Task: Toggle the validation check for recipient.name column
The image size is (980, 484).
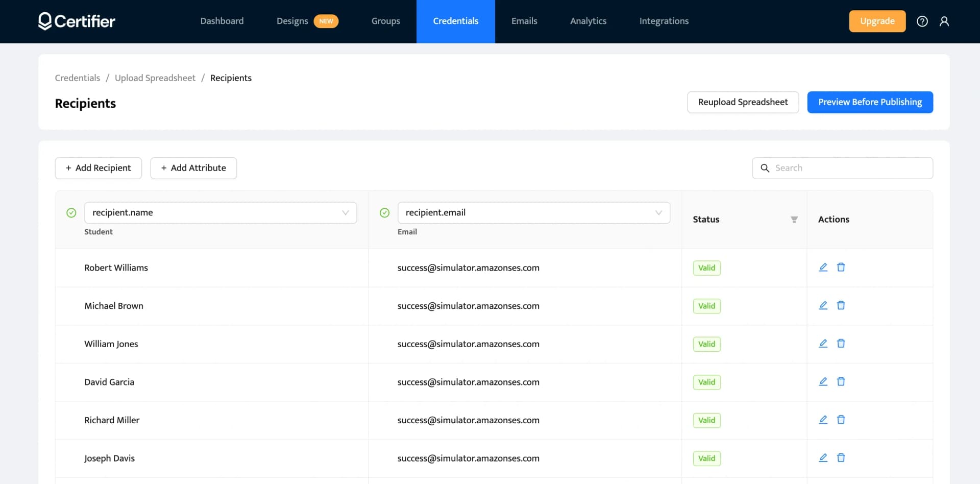Action: pyautogui.click(x=71, y=213)
